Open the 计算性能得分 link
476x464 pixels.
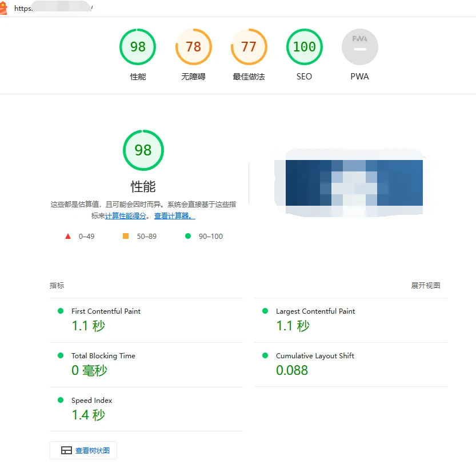126,216
